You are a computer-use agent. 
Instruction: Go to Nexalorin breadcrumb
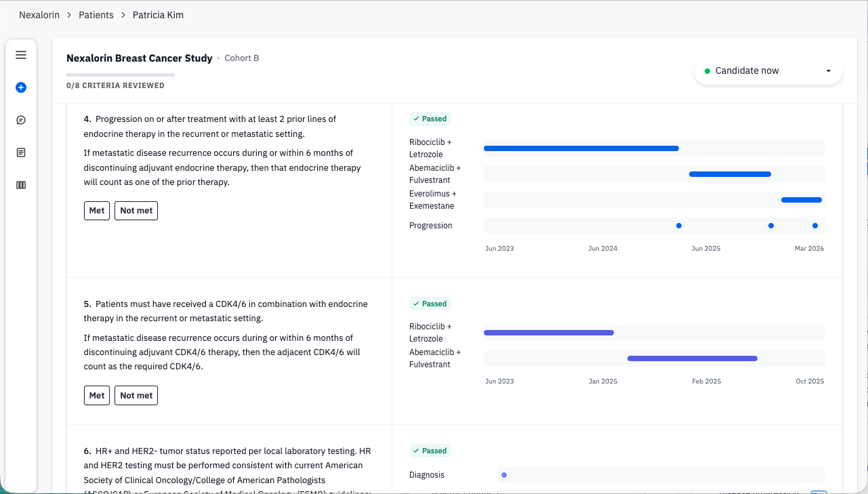pos(39,15)
